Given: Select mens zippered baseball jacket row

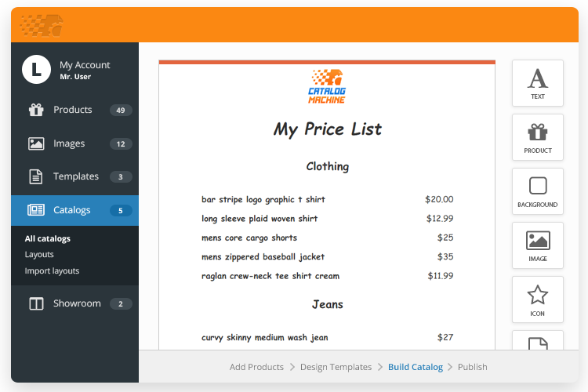Looking at the screenshot, I should (x=327, y=256).
